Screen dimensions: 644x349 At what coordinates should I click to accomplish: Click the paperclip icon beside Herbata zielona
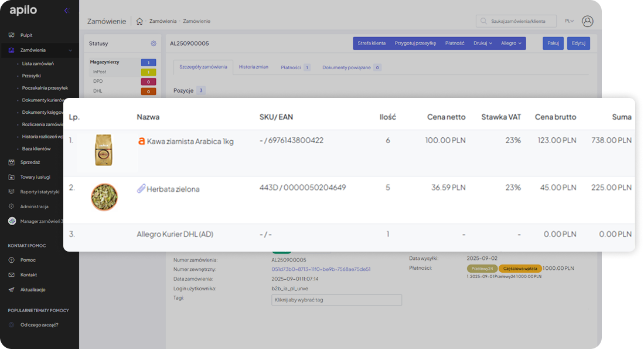(x=141, y=189)
